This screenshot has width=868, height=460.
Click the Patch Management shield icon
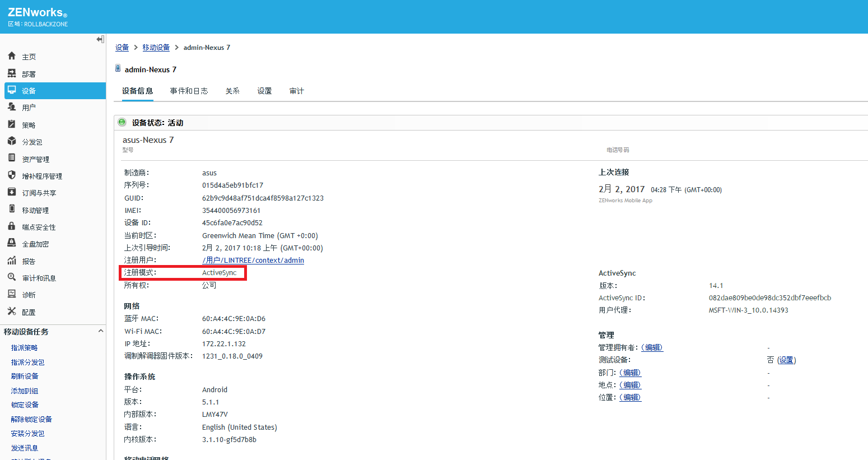(x=12, y=175)
